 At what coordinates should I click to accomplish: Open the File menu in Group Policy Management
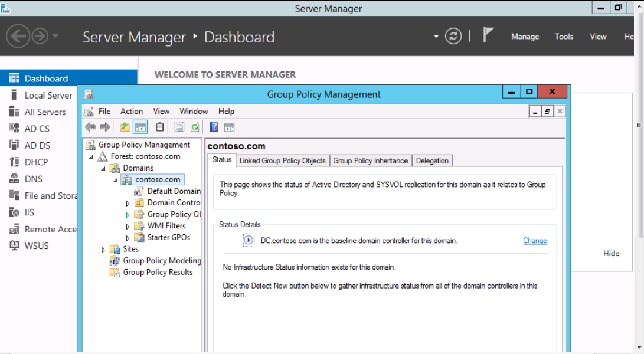point(104,111)
